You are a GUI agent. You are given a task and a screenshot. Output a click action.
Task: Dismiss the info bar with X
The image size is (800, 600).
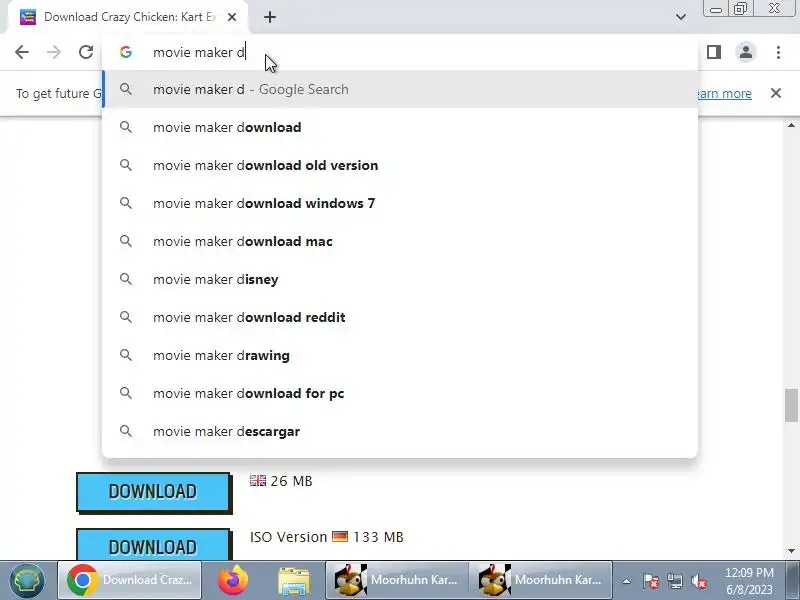click(x=776, y=93)
